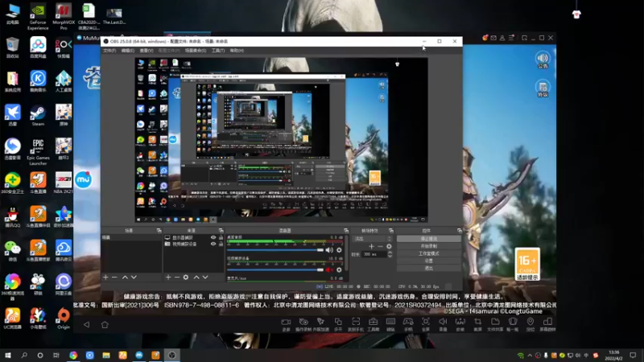The height and width of the screenshot is (362, 644).
Task: Add a new source with the plus button in OBS
Action: (x=168, y=278)
